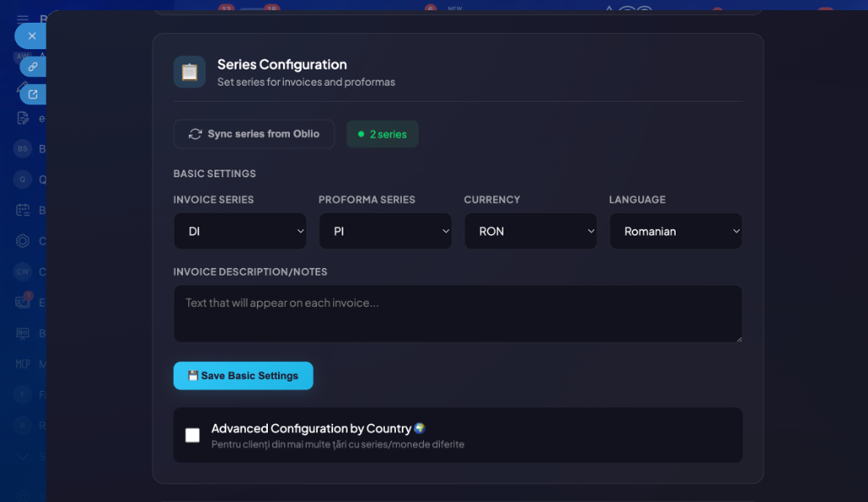Click the green 2 series status badge

[382, 134]
